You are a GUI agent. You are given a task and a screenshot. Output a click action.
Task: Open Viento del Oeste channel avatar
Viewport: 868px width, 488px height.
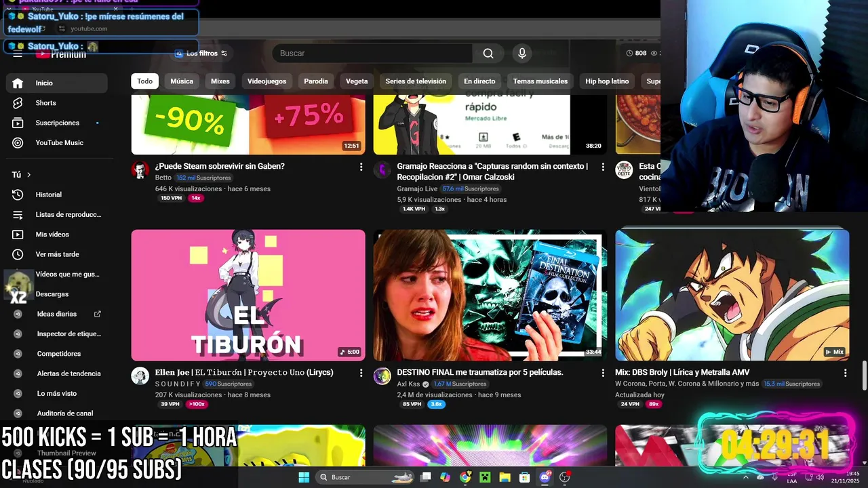pyautogui.click(x=624, y=170)
